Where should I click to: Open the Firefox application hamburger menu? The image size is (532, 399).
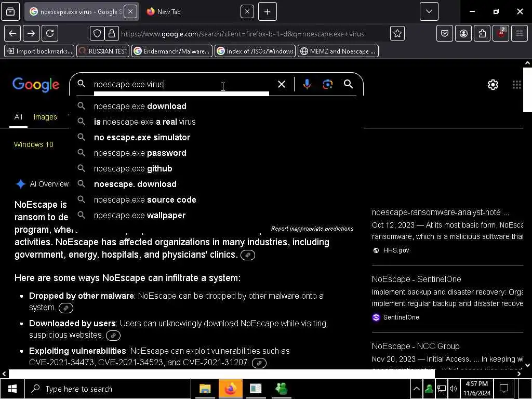click(520, 33)
